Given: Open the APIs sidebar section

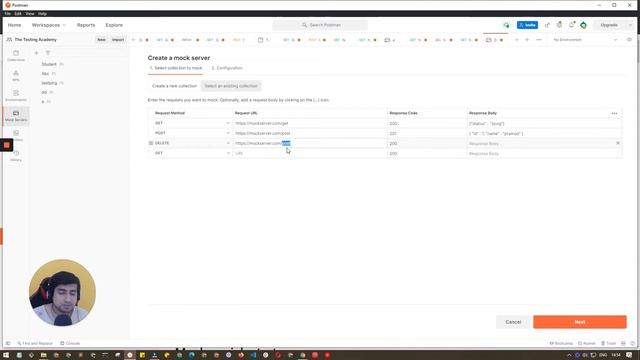Looking at the screenshot, I should pos(16,76).
